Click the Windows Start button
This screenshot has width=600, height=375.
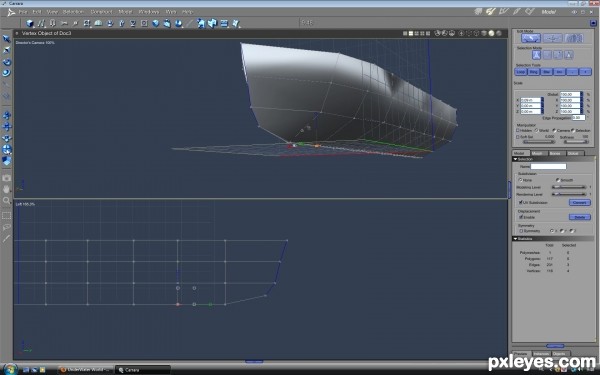(x=10, y=369)
